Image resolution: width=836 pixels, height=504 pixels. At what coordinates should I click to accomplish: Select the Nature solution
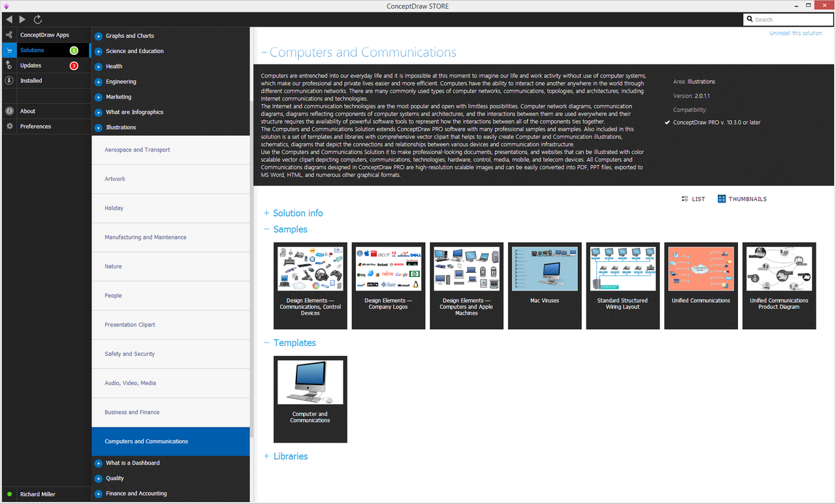[170, 266]
